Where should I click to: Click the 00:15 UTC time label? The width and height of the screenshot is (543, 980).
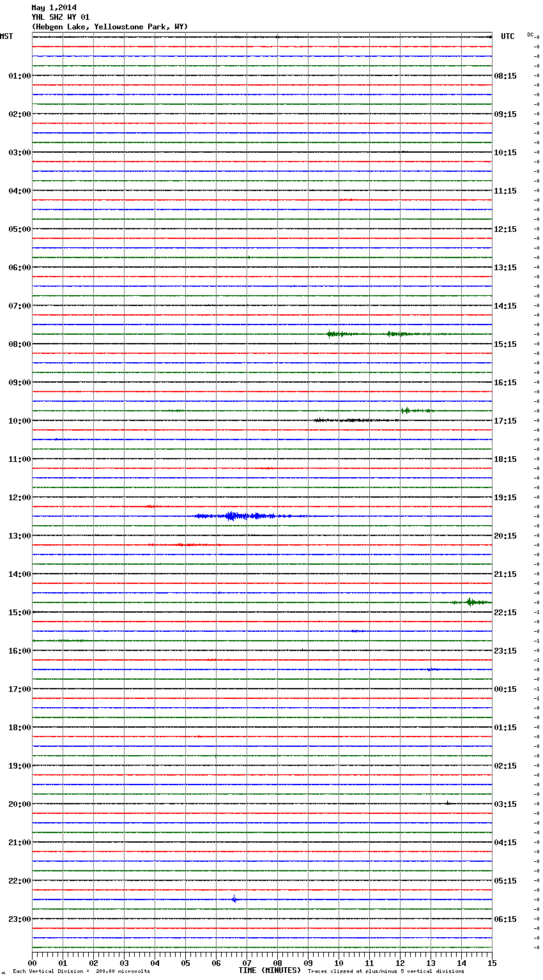pyautogui.click(x=505, y=689)
